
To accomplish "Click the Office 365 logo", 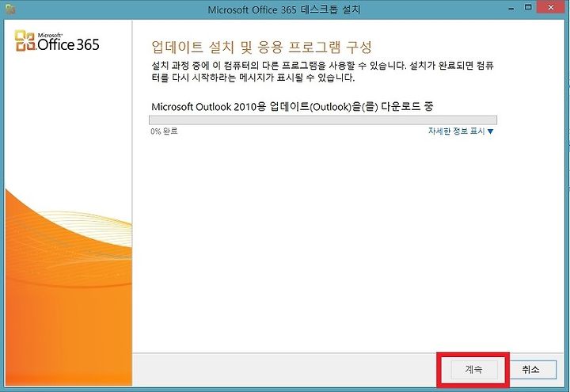I will (57, 40).
